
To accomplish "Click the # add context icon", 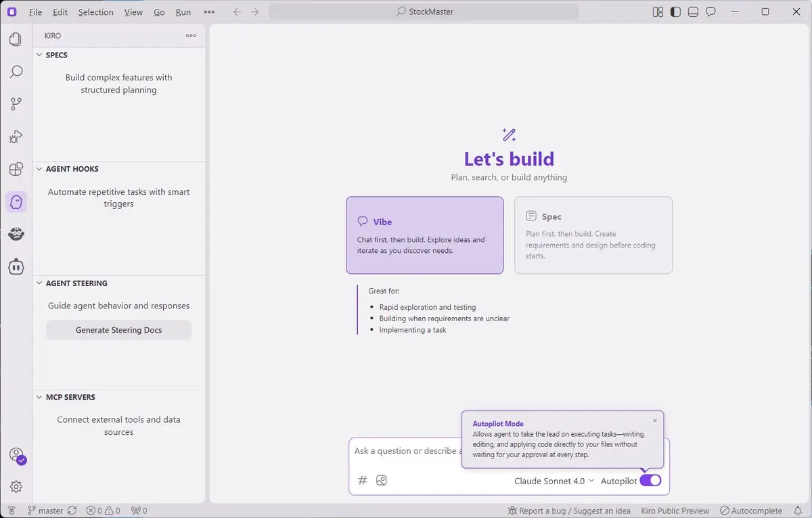I will coord(363,480).
